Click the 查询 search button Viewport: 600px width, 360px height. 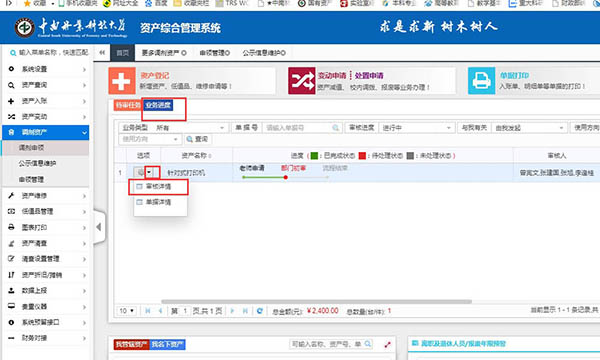click(197, 139)
